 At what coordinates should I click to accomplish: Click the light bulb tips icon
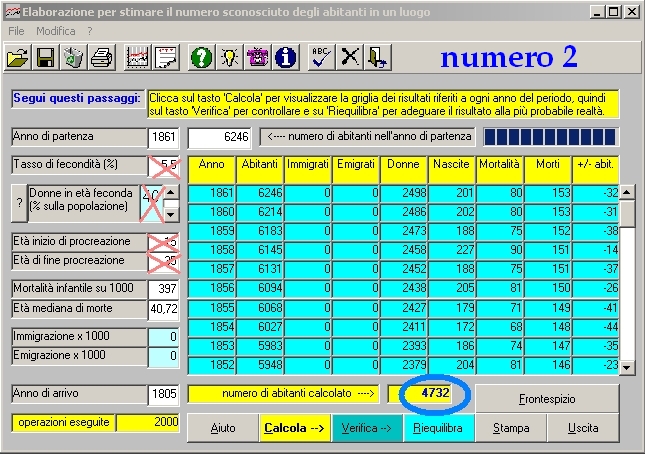coord(229,58)
